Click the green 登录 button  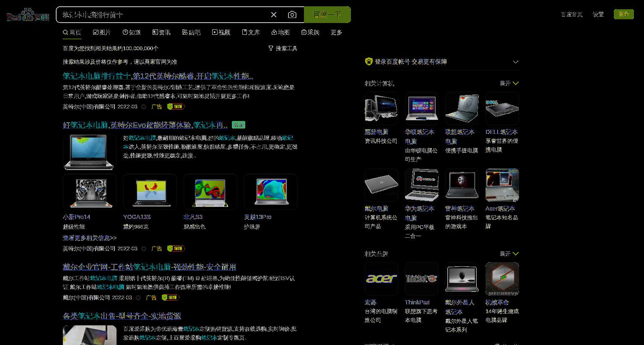(623, 14)
